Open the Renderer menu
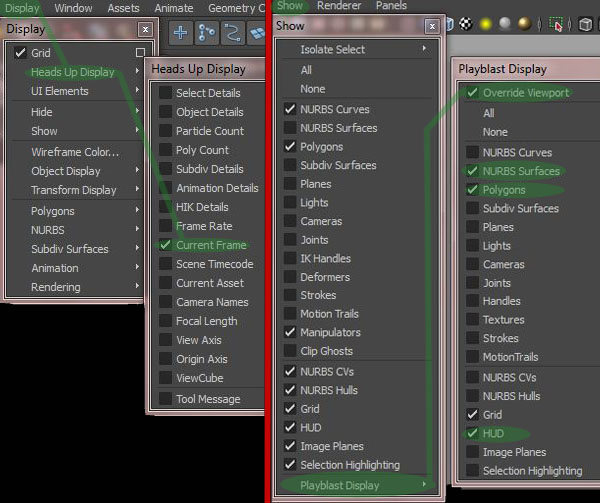Screen dimensions: 600x503 click(x=339, y=6)
